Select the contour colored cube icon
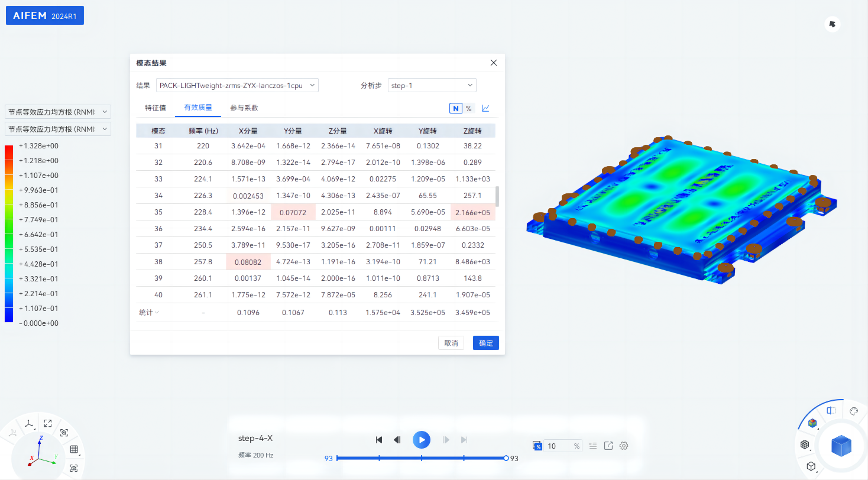Viewport: 868px width, 480px height. coord(812,423)
